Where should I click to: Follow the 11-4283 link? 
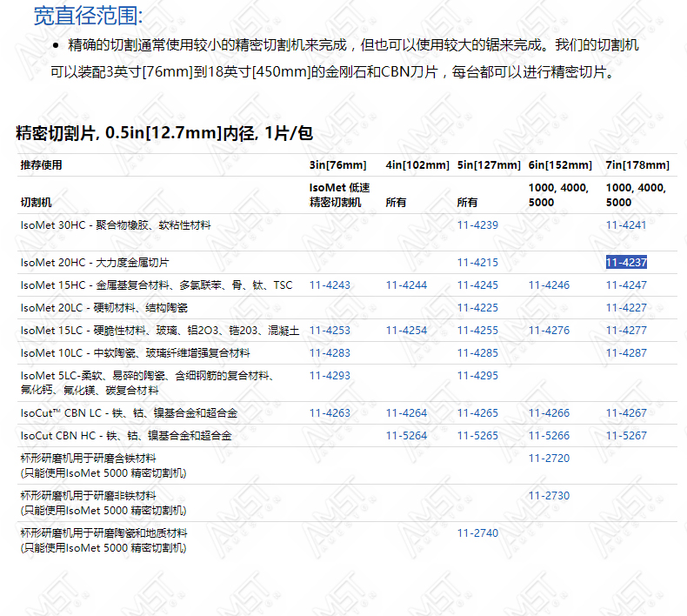[330, 353]
